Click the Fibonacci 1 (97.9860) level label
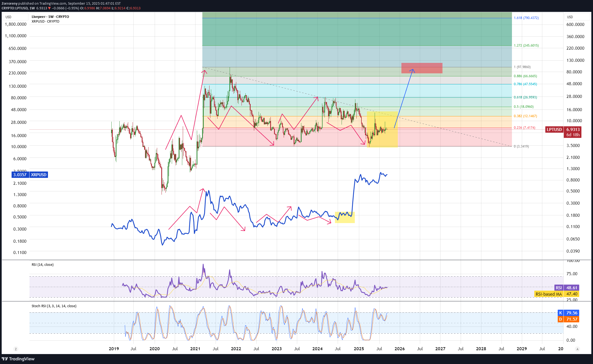 pos(522,67)
